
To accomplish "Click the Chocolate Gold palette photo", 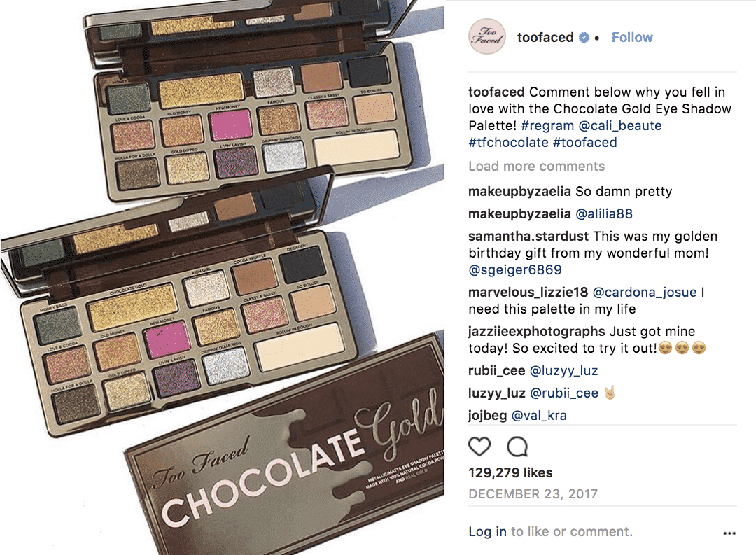I will click(x=223, y=277).
